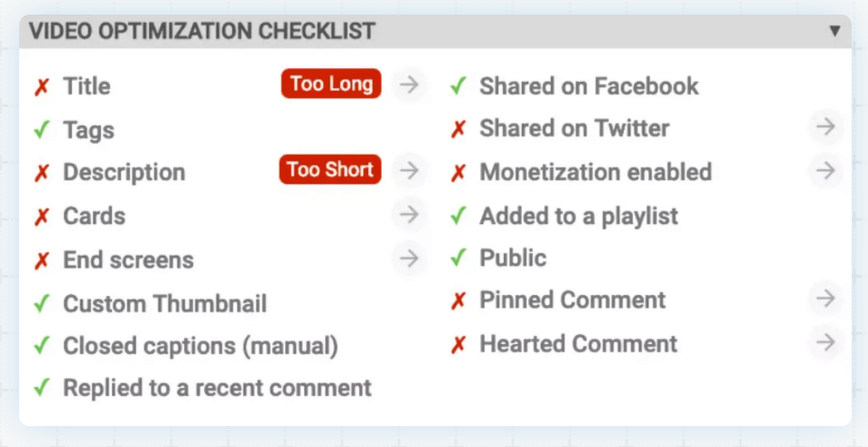The width and height of the screenshot is (868, 447).
Task: Click green check for Shared on Facebook
Action: (458, 87)
